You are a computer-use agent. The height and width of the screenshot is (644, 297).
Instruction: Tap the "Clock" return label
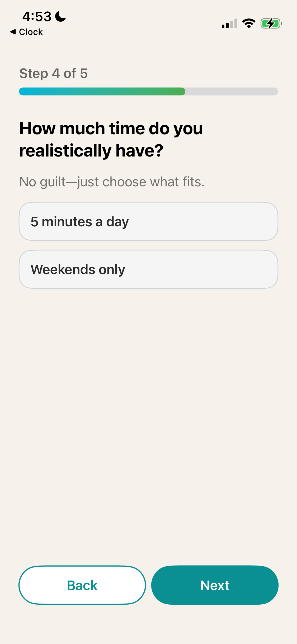[31, 32]
